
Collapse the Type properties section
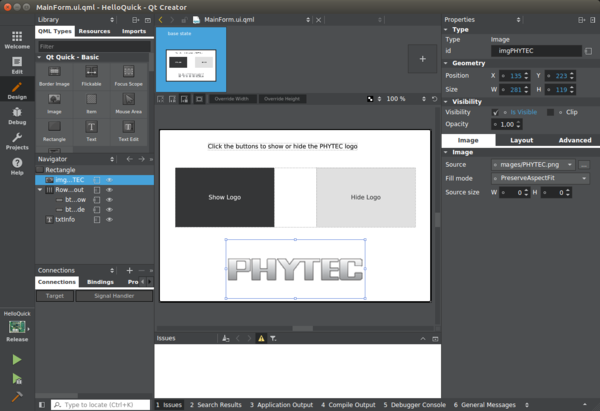pyautogui.click(x=446, y=29)
